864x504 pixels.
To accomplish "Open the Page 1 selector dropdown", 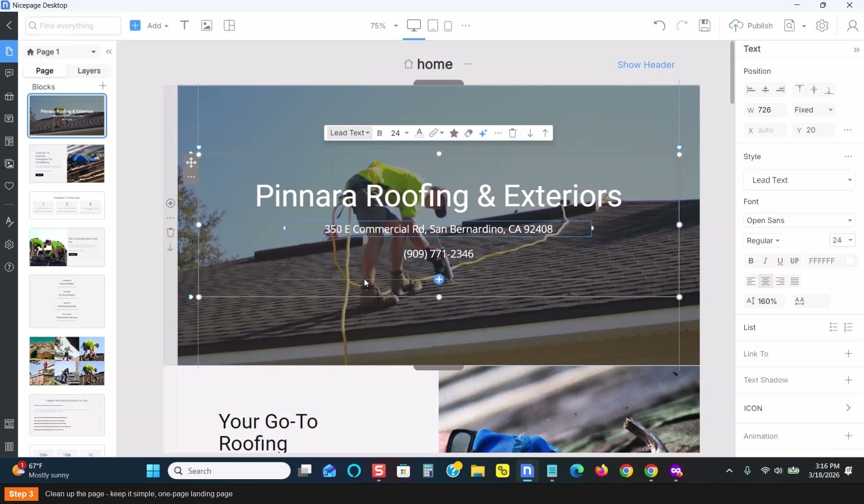I will pos(61,52).
